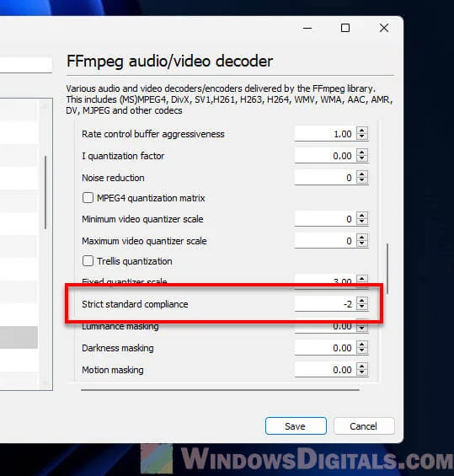Maximize the preferences window
The image size is (454, 476).
pos(345,28)
